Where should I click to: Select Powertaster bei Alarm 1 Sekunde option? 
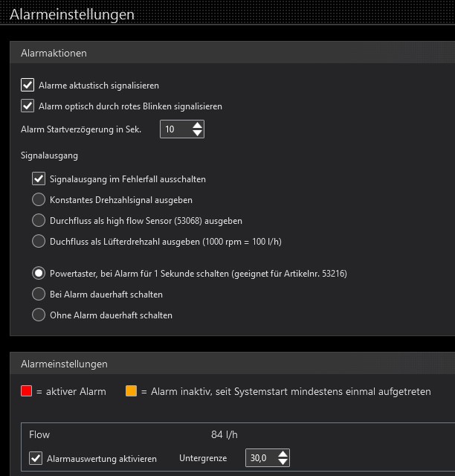tap(39, 273)
